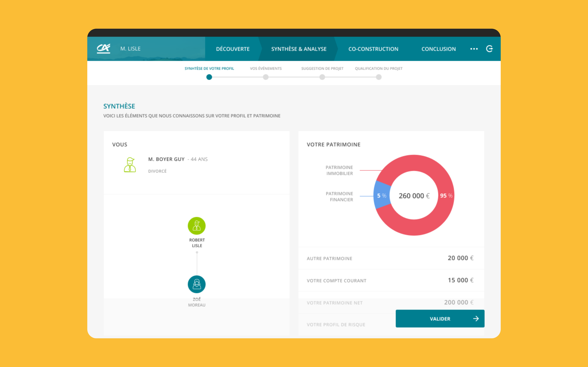588x367 pixels.
Task: Click the Vos événements step label
Action: [266, 68]
